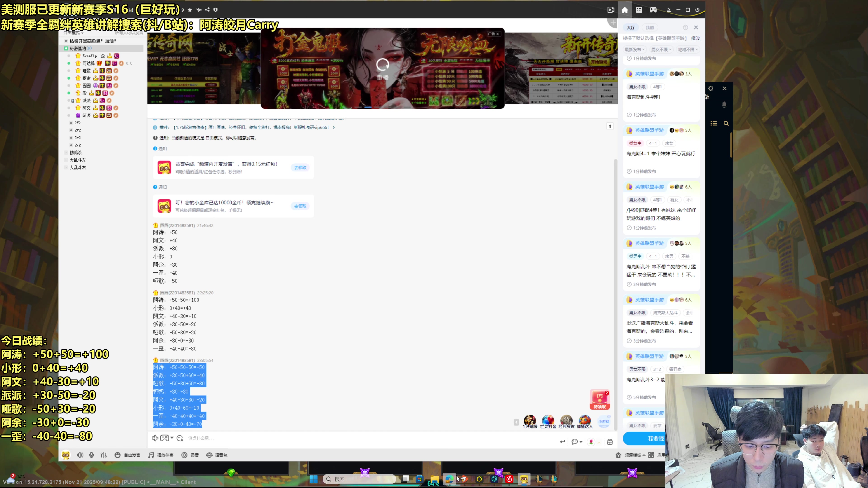Toggle the microphone icon in bottom bar
This screenshot has height=488, width=868.
pos(91,455)
